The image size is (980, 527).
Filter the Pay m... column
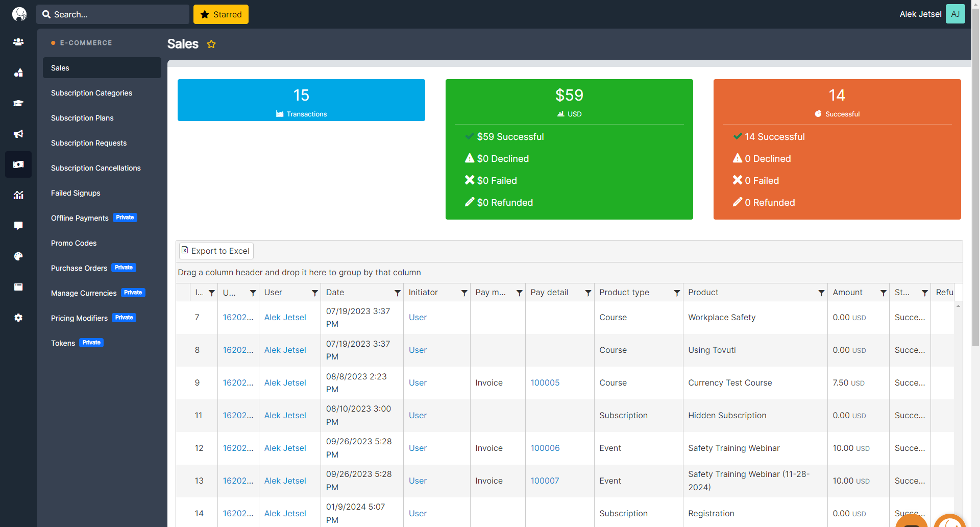pos(520,293)
